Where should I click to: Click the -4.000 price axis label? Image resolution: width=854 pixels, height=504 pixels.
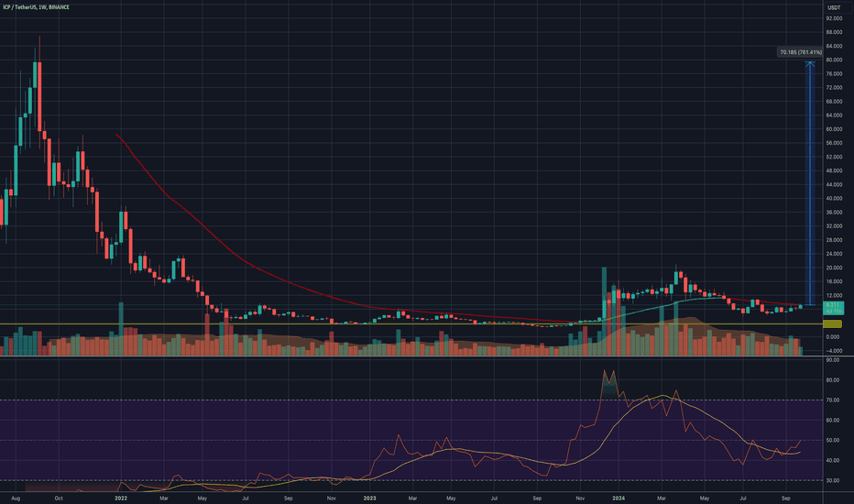[x=835, y=351]
